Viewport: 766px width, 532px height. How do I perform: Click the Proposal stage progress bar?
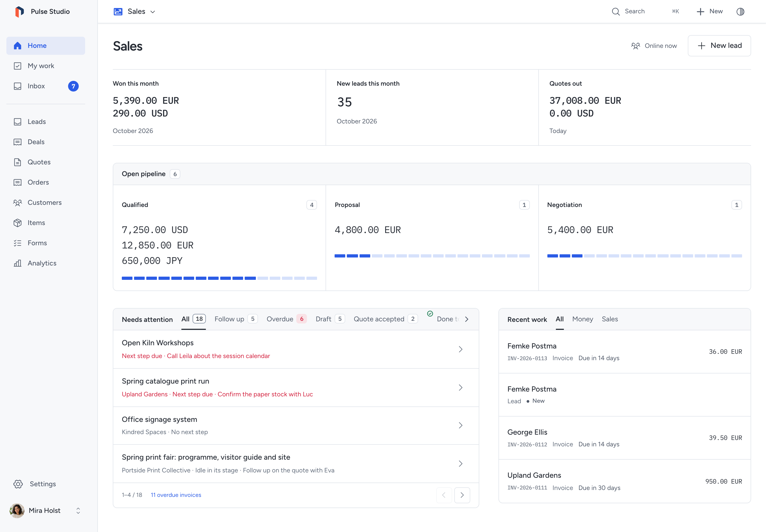click(432, 256)
